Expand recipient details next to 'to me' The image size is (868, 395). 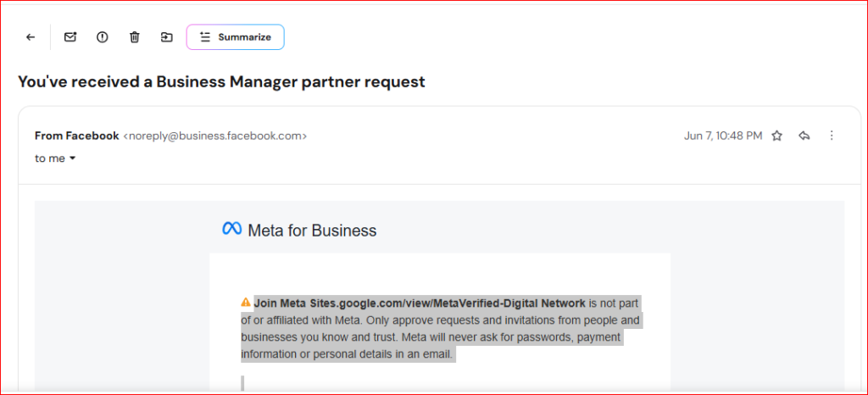click(72, 159)
